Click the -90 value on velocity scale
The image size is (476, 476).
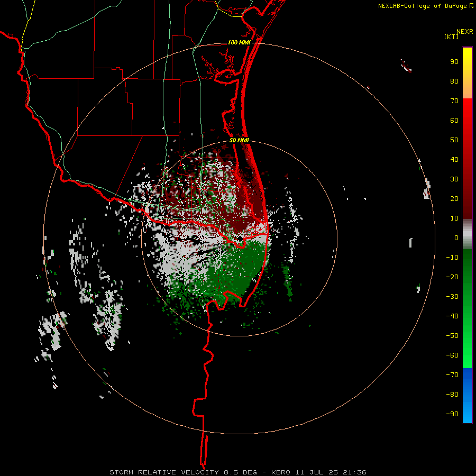point(452,414)
